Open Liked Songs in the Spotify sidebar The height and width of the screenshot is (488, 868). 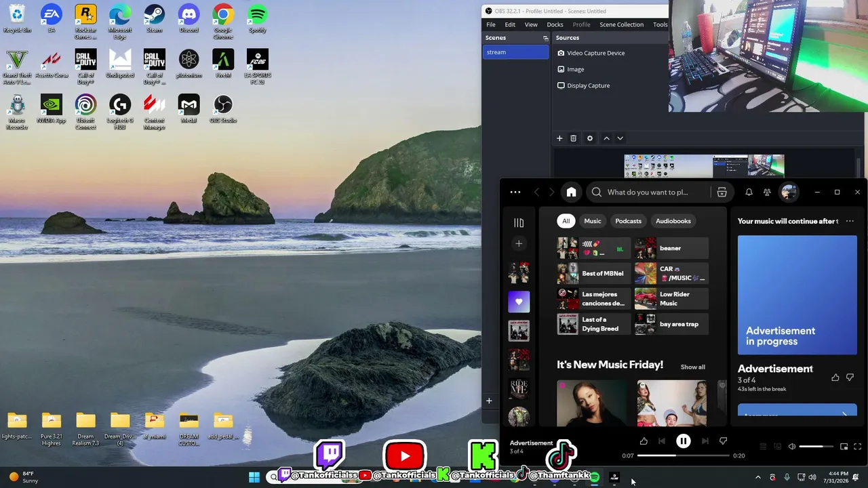(519, 302)
